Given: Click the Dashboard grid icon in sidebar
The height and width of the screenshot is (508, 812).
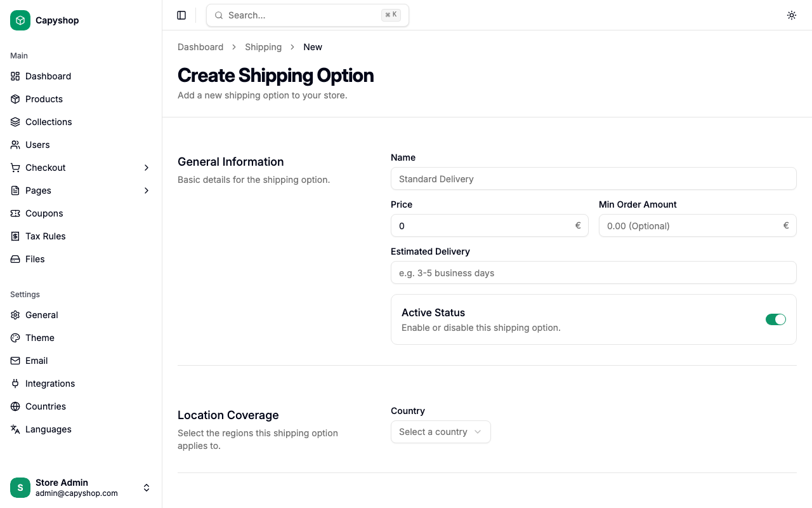Looking at the screenshot, I should pyautogui.click(x=15, y=76).
